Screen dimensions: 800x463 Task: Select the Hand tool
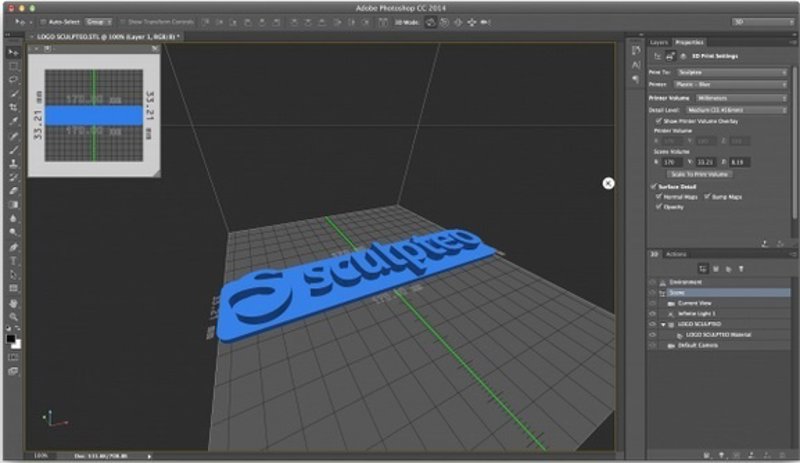click(13, 302)
